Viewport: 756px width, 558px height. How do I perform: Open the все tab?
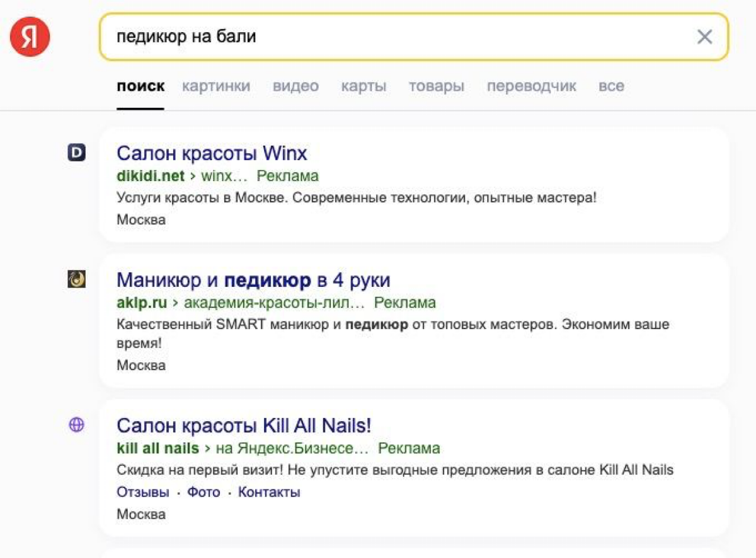pyautogui.click(x=611, y=86)
